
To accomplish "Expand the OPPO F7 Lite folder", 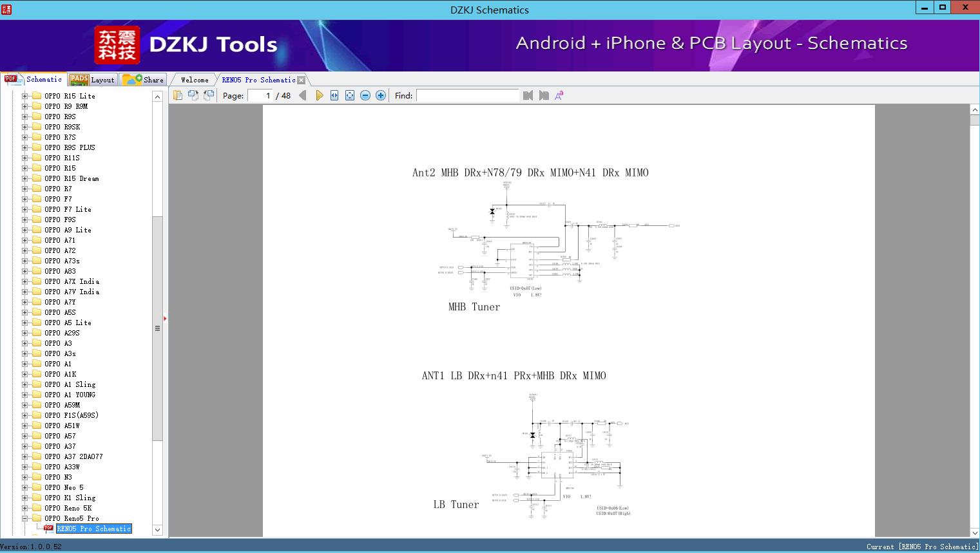I will coord(24,209).
